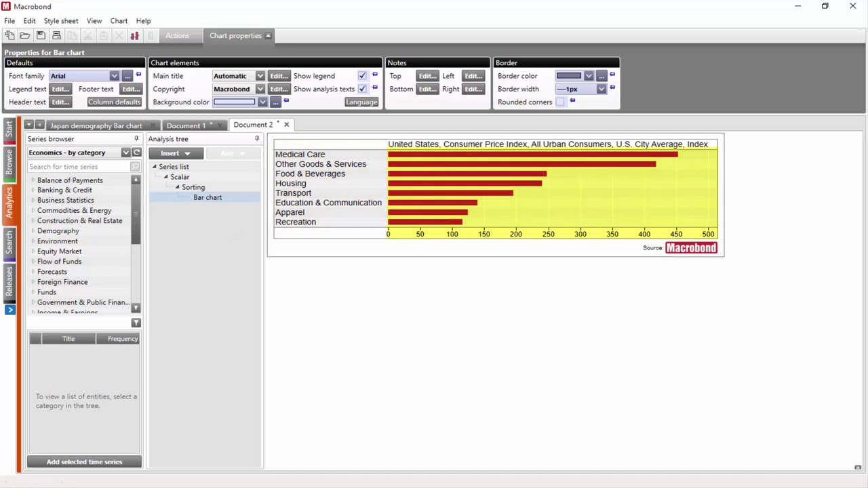Click the Background color swatch

click(235, 102)
